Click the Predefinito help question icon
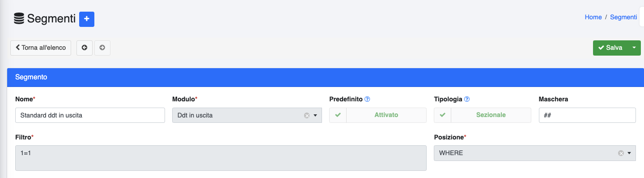This screenshot has height=178, width=644. [x=367, y=99]
